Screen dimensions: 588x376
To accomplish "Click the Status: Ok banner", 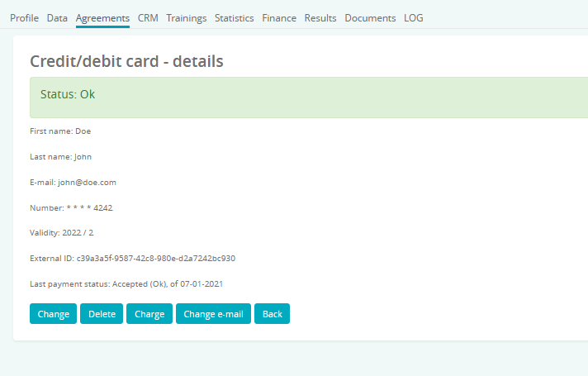I will [309, 98].
